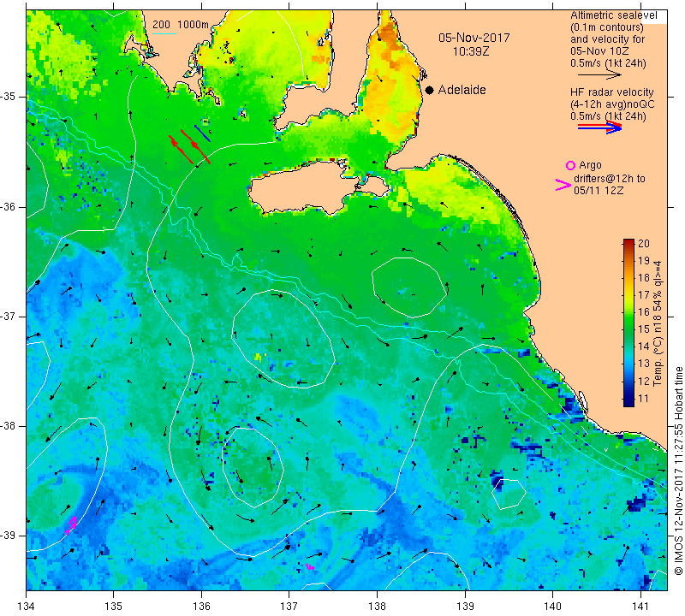
Task: Click the red-blue HF radar legend arrow
Action: (x=600, y=127)
